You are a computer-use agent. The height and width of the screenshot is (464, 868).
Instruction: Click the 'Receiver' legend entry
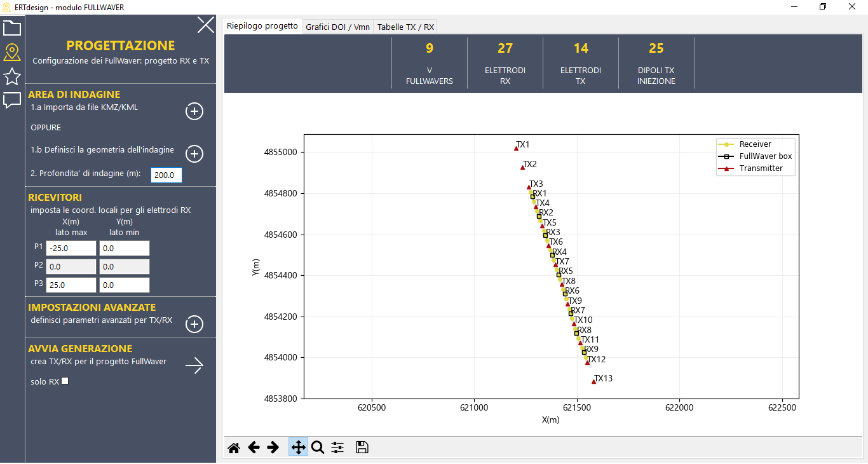756,144
